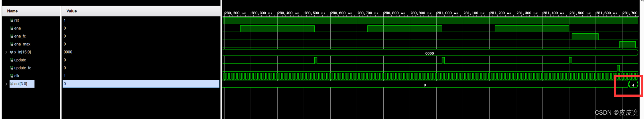Click the Value column header
This screenshot has height=119, width=644.
[141, 11]
